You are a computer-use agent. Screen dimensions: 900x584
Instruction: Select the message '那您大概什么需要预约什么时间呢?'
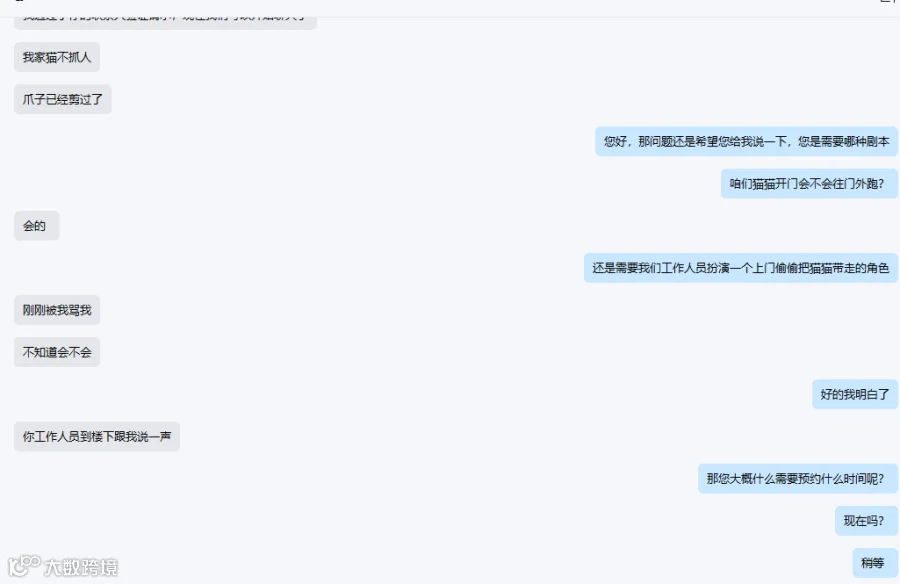point(798,479)
